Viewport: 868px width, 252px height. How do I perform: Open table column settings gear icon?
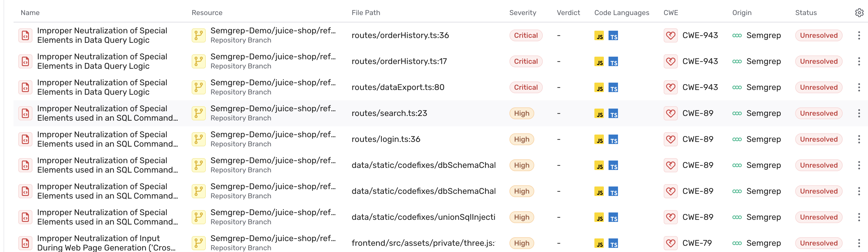click(x=859, y=13)
